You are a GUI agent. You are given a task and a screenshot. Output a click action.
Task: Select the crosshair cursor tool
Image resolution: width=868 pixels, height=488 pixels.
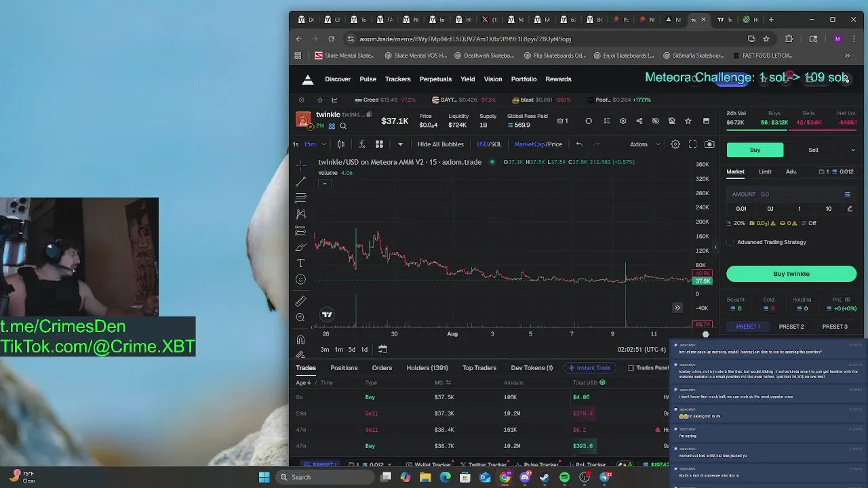click(x=301, y=165)
